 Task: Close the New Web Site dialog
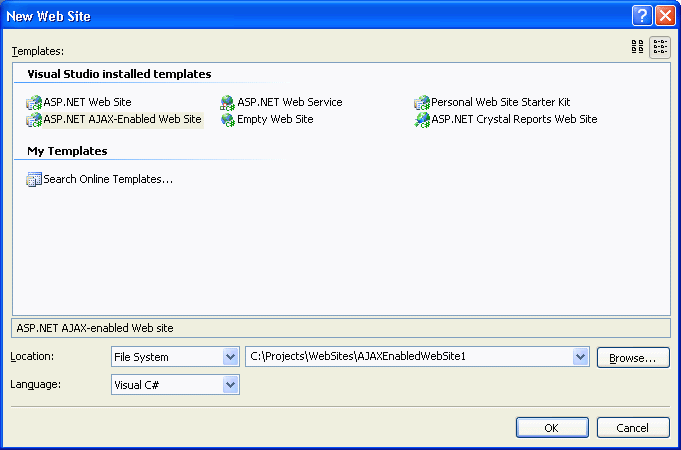point(665,16)
